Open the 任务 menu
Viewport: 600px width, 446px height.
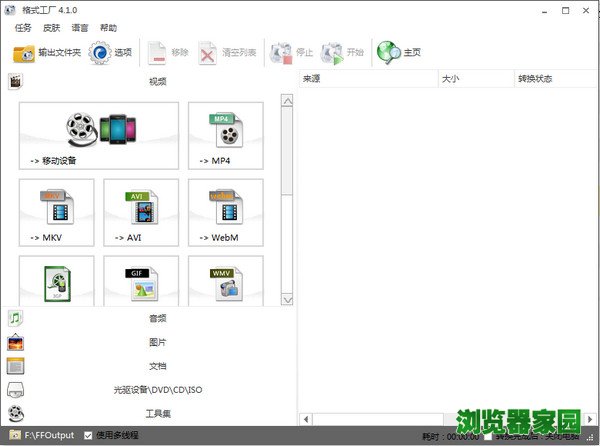(23, 28)
